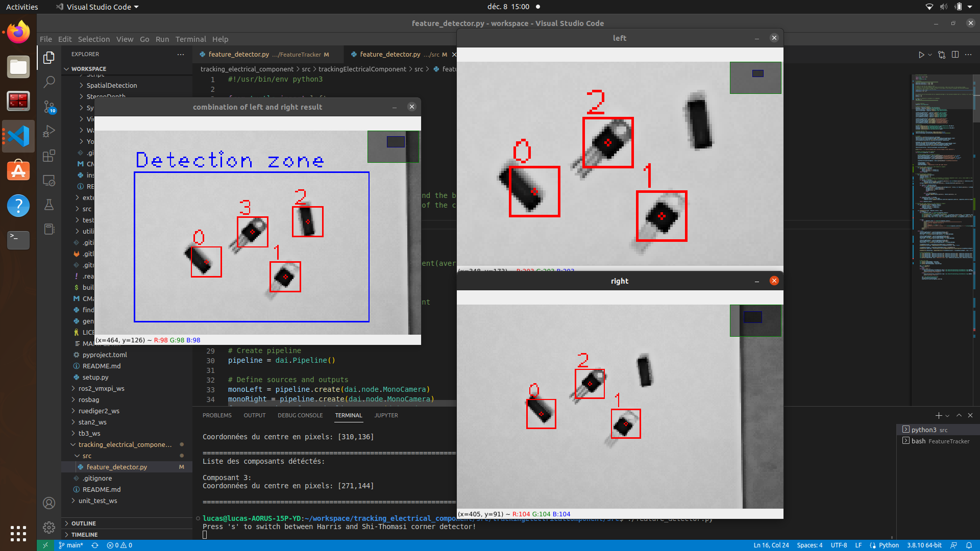
Task: Click Spaces: 4 in the status bar
Action: click(810, 545)
